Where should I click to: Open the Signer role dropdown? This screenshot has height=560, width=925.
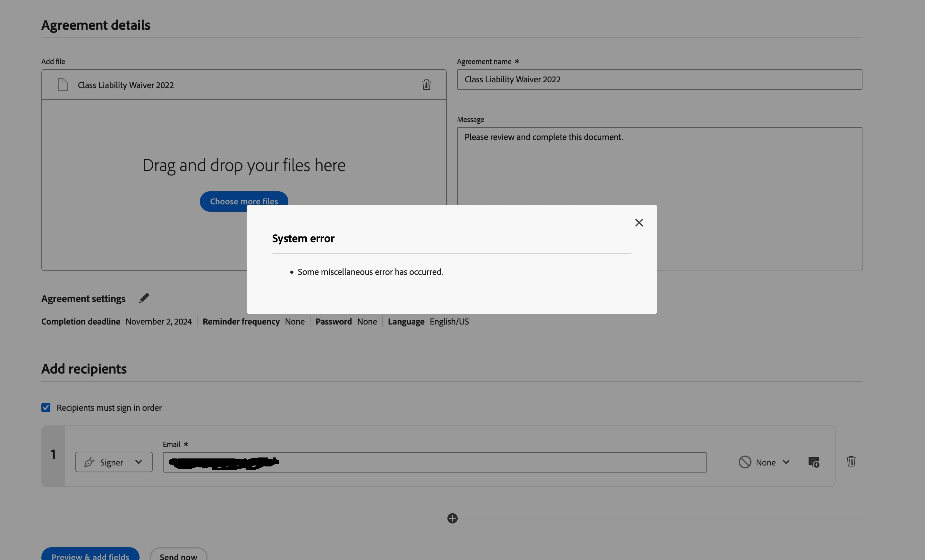[x=138, y=462]
